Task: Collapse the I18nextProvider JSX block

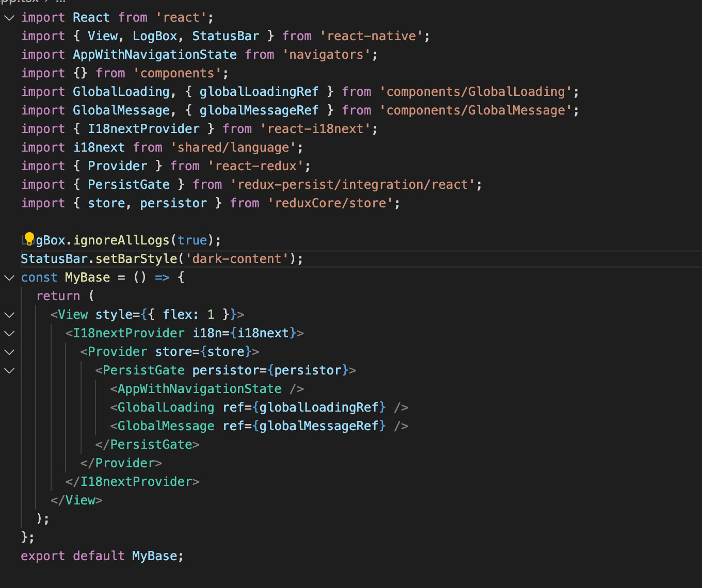Action: click(9, 333)
